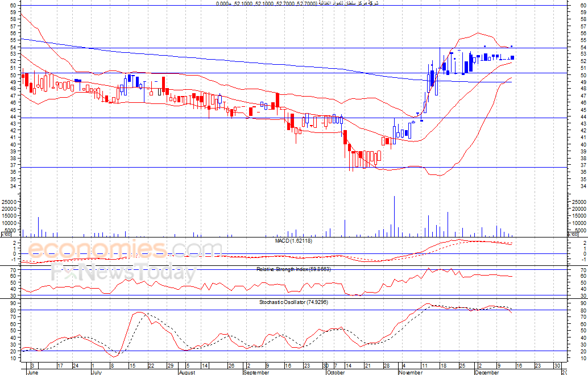Click the chart title text at the top
Image resolution: width=588 pixels, height=375 pixels.
click(x=297, y=3)
